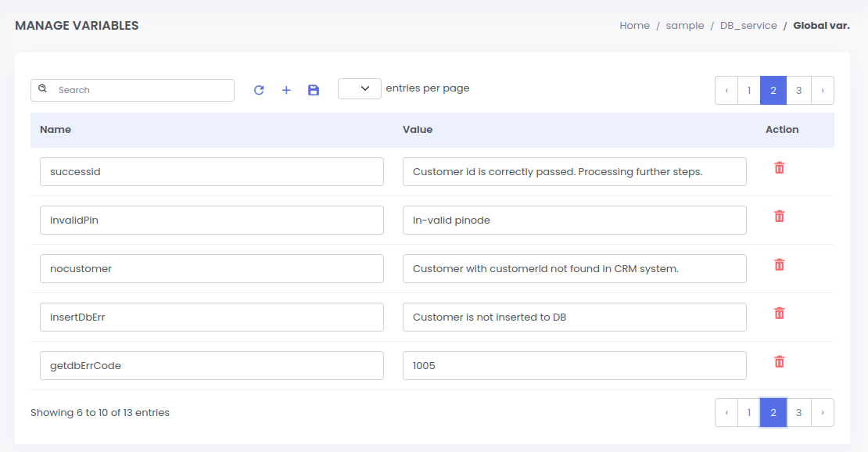868x452 pixels.
Task: Open the entries per page dropdown
Action: click(360, 89)
